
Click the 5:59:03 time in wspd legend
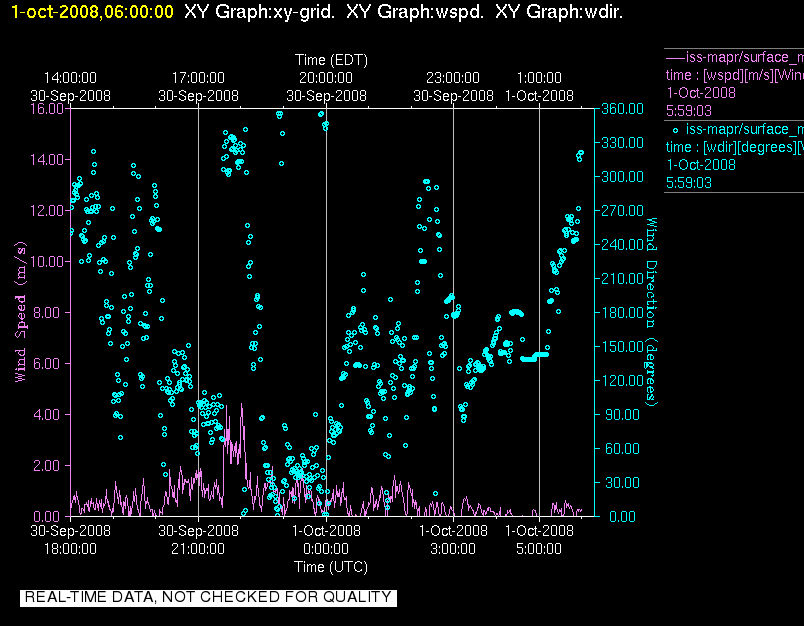pos(689,111)
